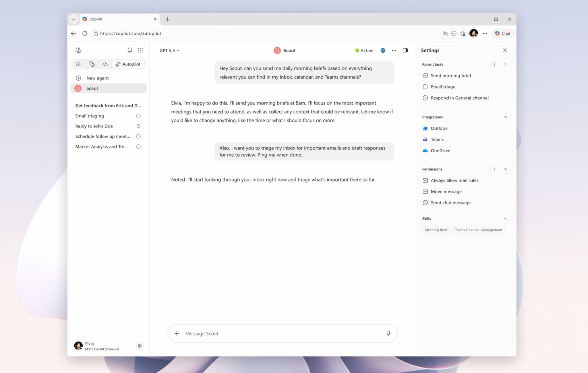This screenshot has width=588, height=373.
Task: Open the Move message permission
Action: pyautogui.click(x=442, y=192)
